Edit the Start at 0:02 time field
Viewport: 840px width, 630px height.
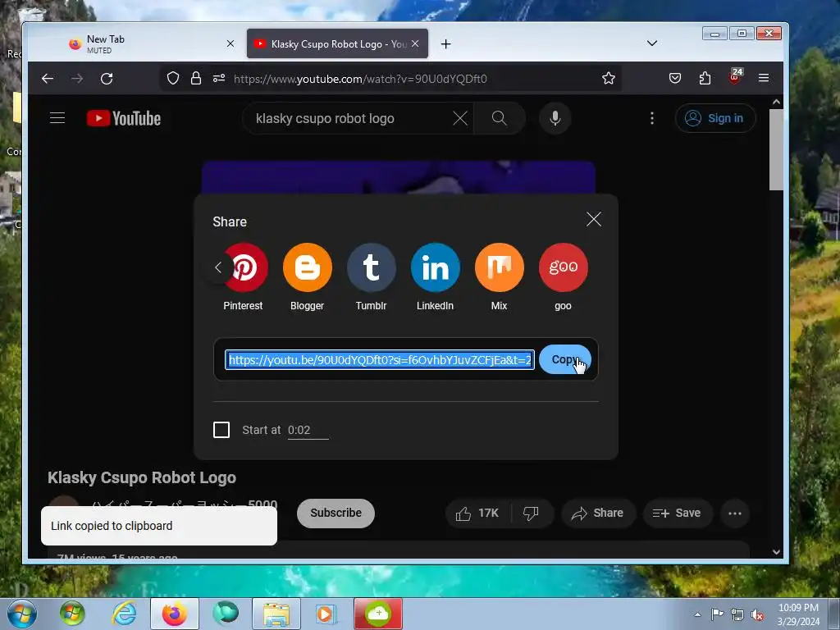308,430
